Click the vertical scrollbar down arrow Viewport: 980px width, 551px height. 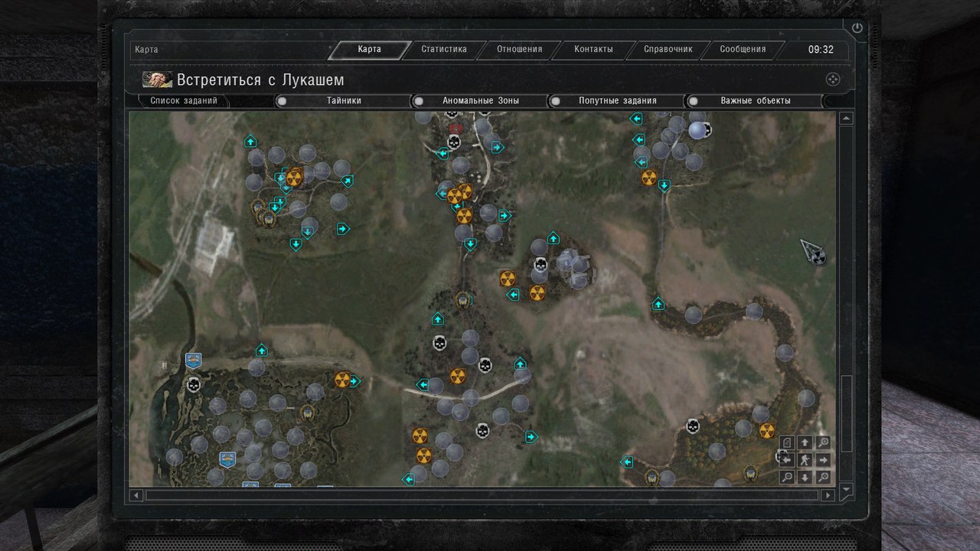tap(846, 488)
